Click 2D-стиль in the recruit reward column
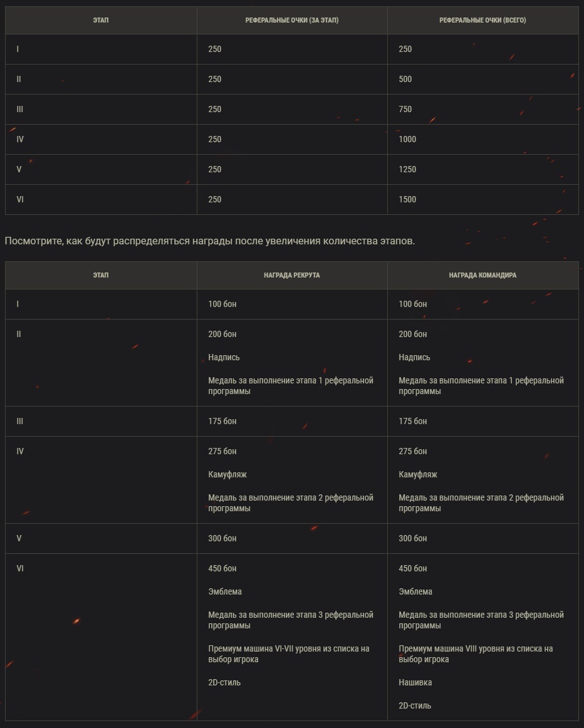The image size is (584, 728). pyautogui.click(x=224, y=683)
